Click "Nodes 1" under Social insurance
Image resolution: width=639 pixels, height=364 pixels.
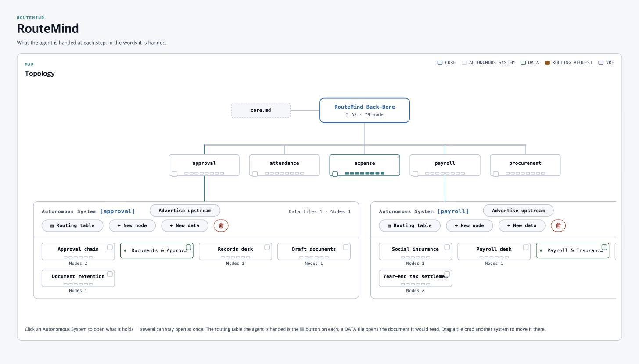click(x=415, y=264)
